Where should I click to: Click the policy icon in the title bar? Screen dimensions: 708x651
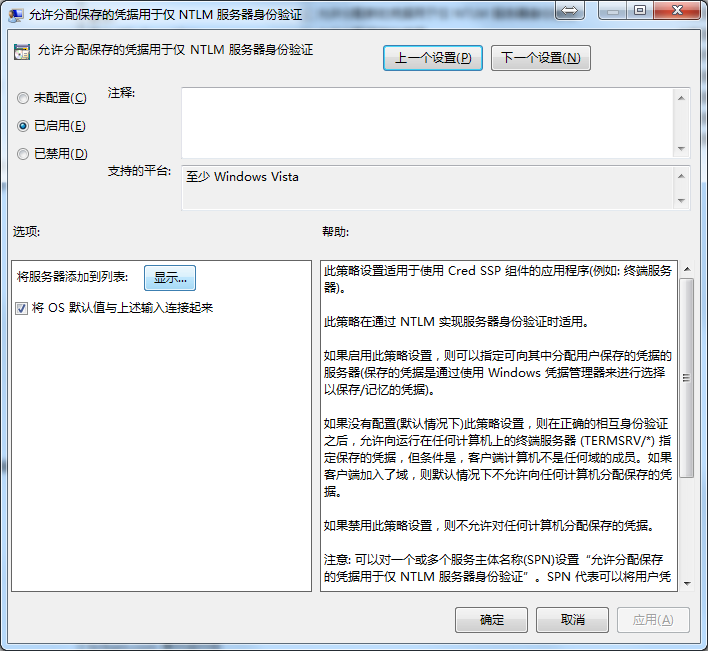point(15,14)
